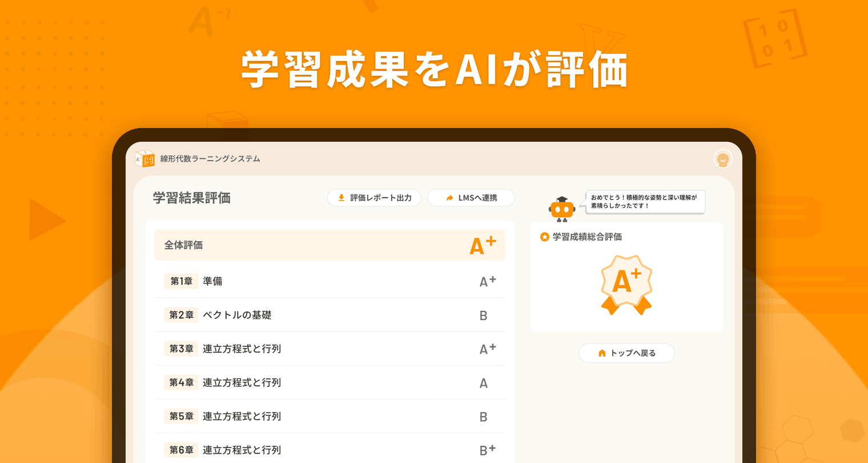Open the 第2章 ベクトルの基礎 row
The height and width of the screenshot is (463, 868).
pyautogui.click(x=329, y=315)
